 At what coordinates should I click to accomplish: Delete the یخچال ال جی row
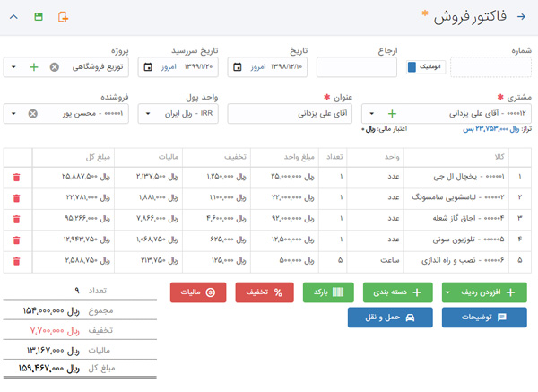[x=16, y=176]
